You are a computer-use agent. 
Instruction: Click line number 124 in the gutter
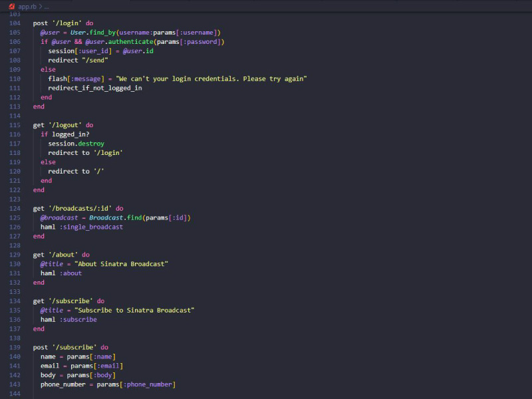pos(15,208)
